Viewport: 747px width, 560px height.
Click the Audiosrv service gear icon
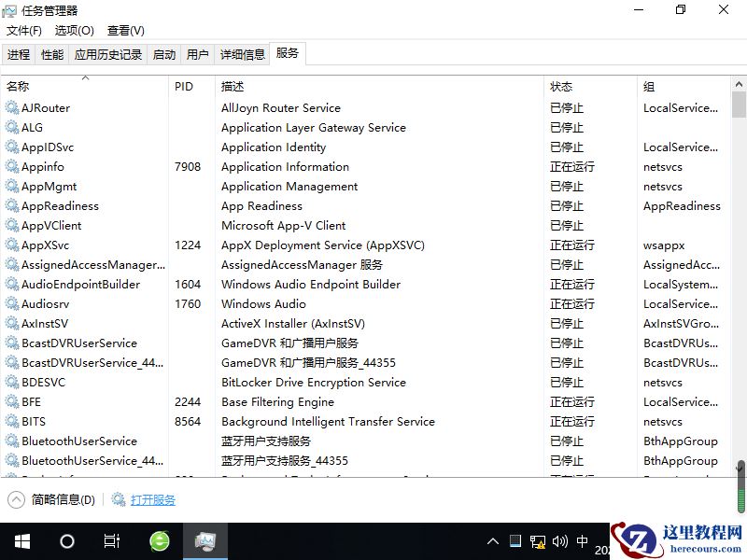[x=10, y=303]
